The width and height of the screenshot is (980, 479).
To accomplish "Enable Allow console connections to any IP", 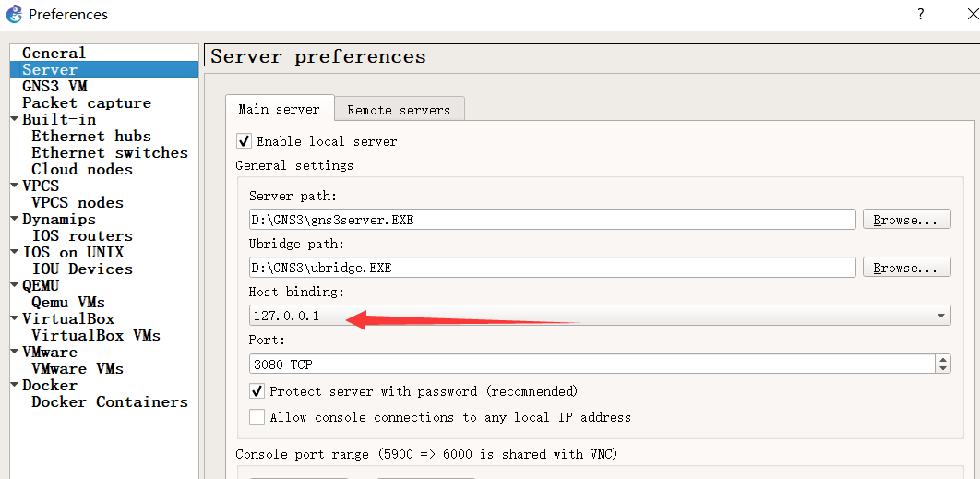I will [257, 416].
